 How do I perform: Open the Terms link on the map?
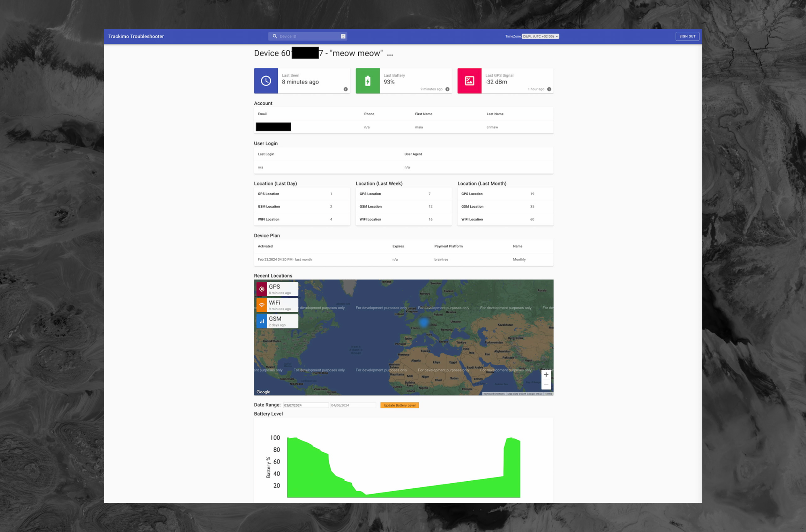pos(548,394)
